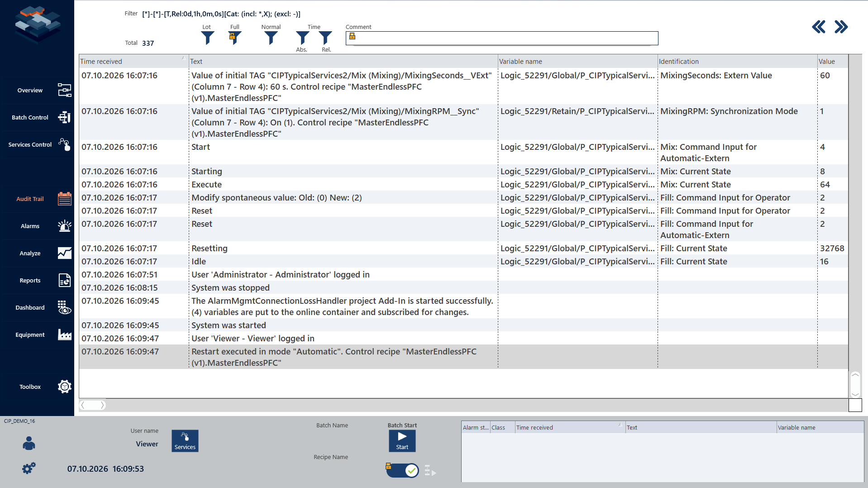Open the Dashboard view
The image size is (868, 488).
tap(37, 307)
